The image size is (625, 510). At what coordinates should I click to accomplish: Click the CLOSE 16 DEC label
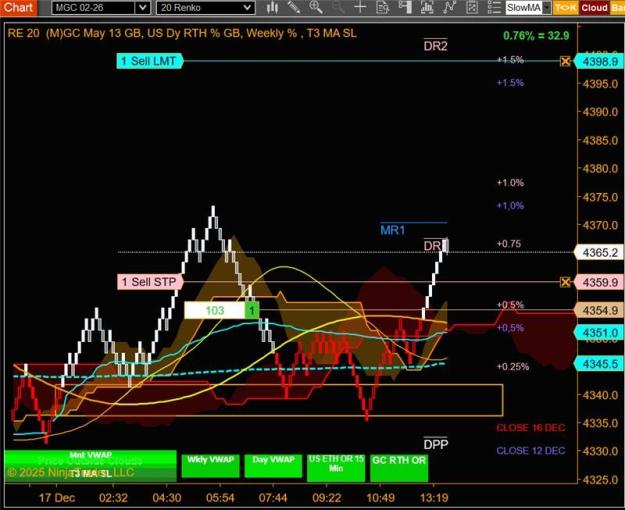pos(531,428)
